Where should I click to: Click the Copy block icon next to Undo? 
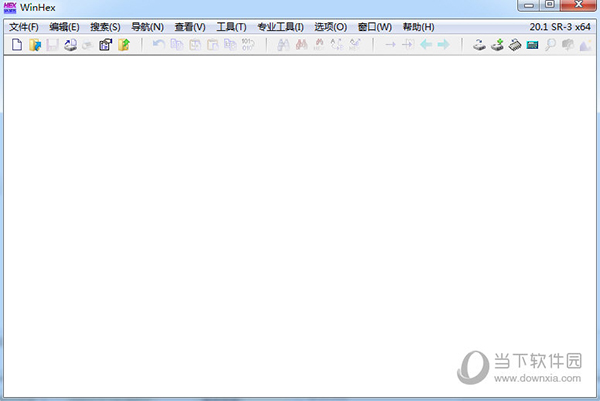click(176, 45)
